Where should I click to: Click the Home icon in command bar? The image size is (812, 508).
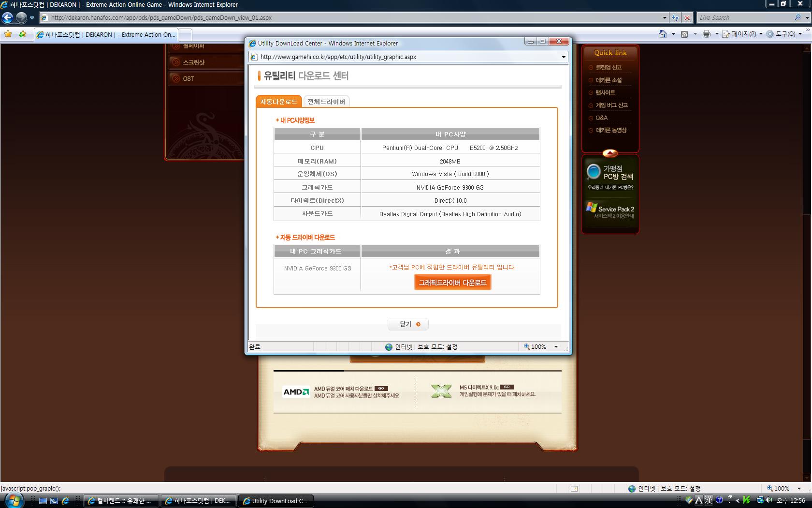pos(663,34)
